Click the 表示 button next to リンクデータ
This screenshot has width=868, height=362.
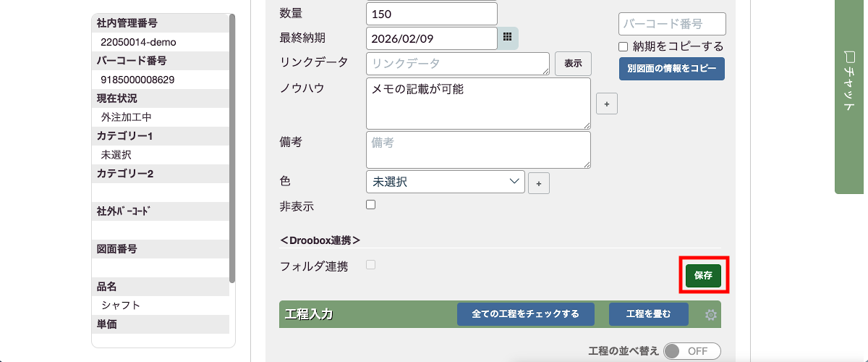pyautogui.click(x=573, y=64)
